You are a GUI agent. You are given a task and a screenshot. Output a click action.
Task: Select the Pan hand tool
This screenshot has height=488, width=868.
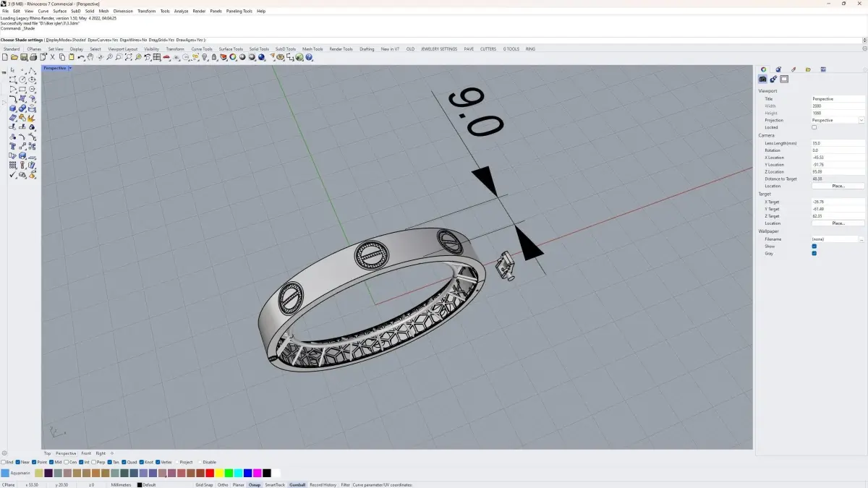point(90,57)
